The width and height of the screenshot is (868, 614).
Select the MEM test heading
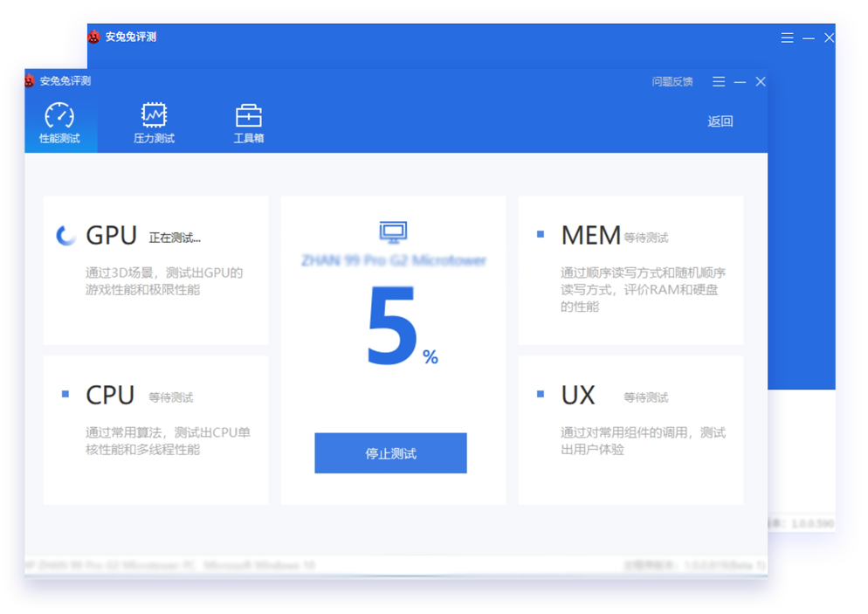point(590,236)
